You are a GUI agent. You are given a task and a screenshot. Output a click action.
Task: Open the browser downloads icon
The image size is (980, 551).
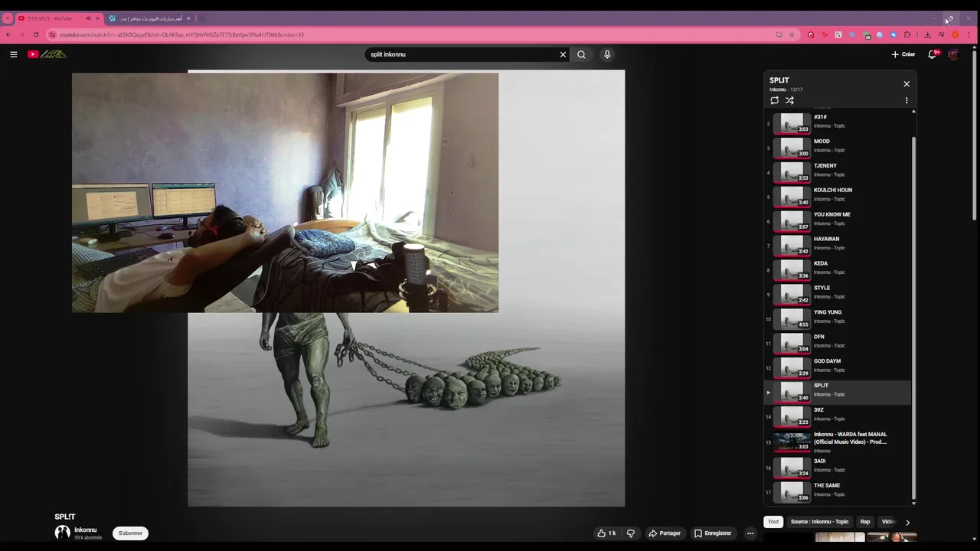[x=927, y=34]
